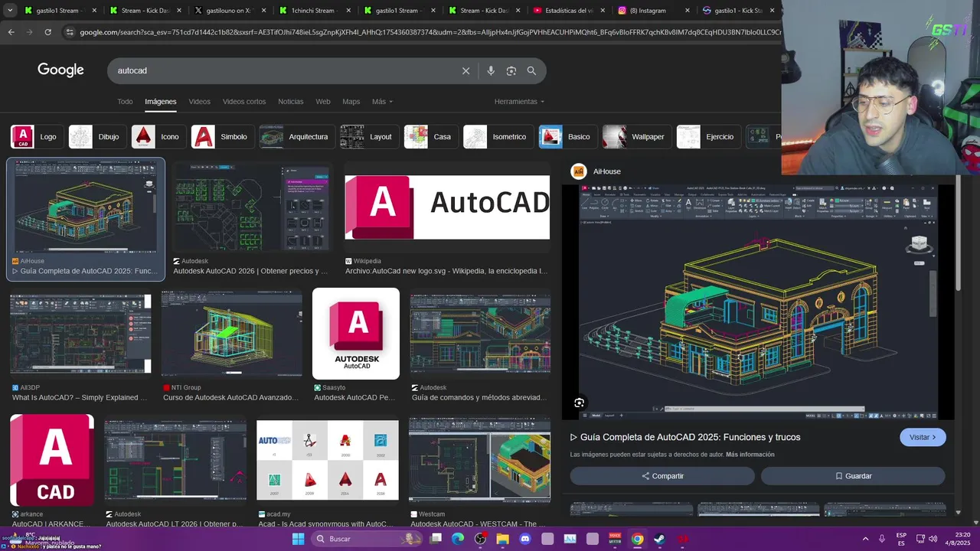Click the lens search icon on the preview image

coord(579,403)
